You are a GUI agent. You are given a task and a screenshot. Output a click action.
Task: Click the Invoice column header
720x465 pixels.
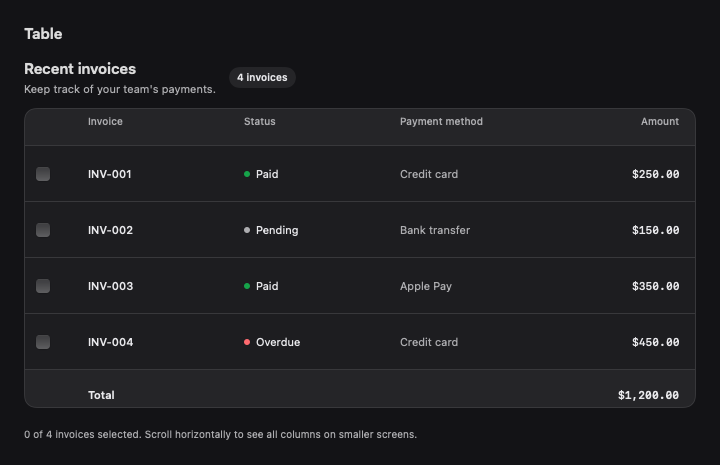click(105, 122)
